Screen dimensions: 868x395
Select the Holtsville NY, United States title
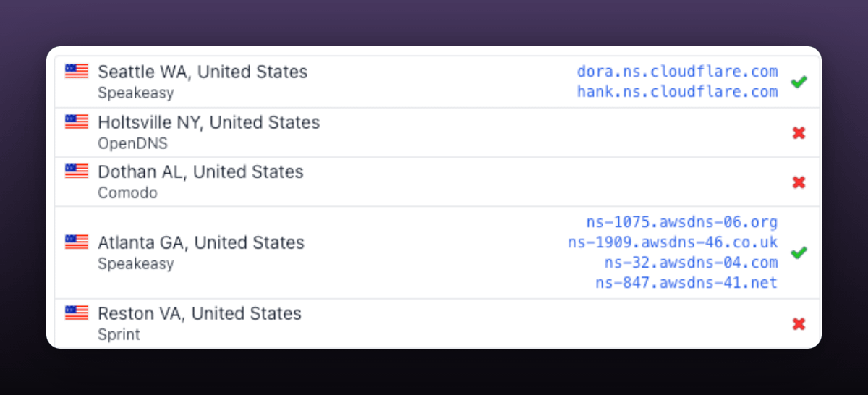(208, 122)
